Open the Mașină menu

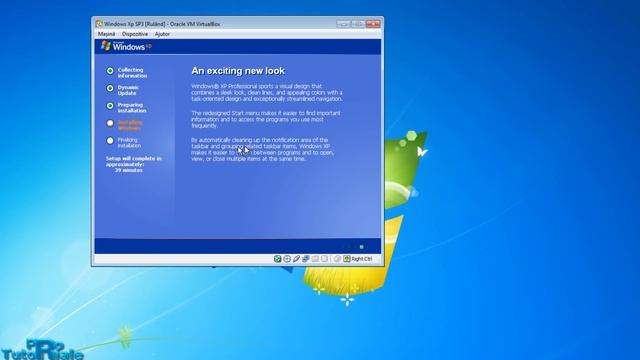click(x=107, y=34)
